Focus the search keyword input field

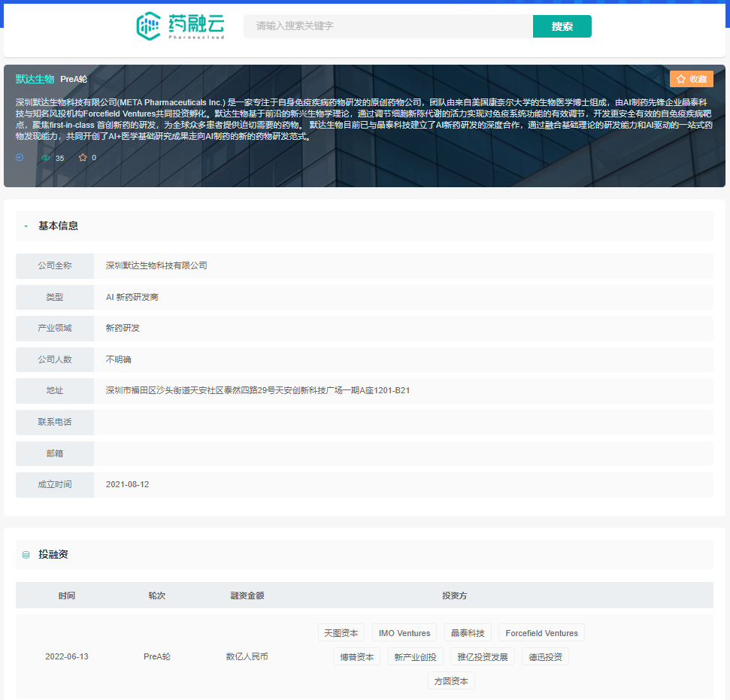point(388,26)
